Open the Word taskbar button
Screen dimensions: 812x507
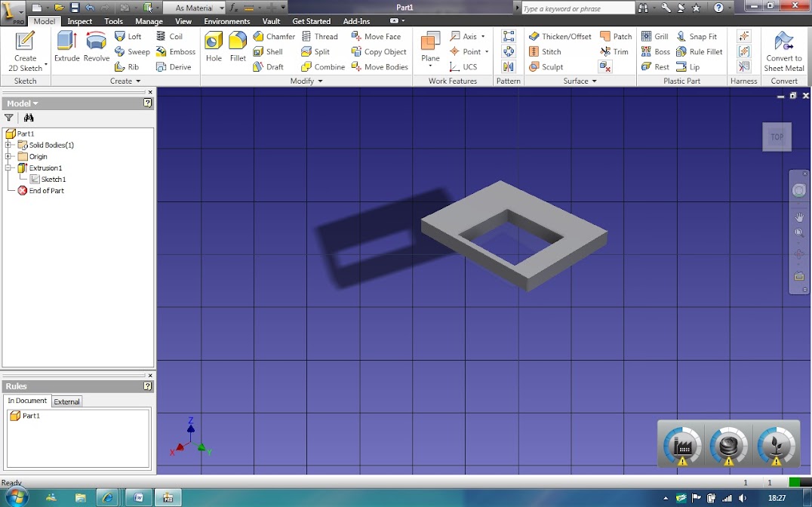138,498
